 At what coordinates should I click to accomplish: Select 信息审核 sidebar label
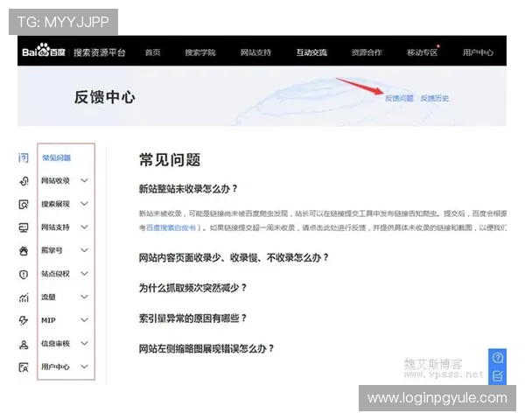point(56,343)
